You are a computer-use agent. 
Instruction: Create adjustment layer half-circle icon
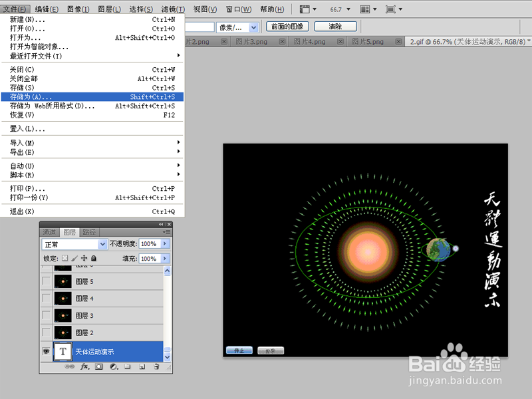114,366
